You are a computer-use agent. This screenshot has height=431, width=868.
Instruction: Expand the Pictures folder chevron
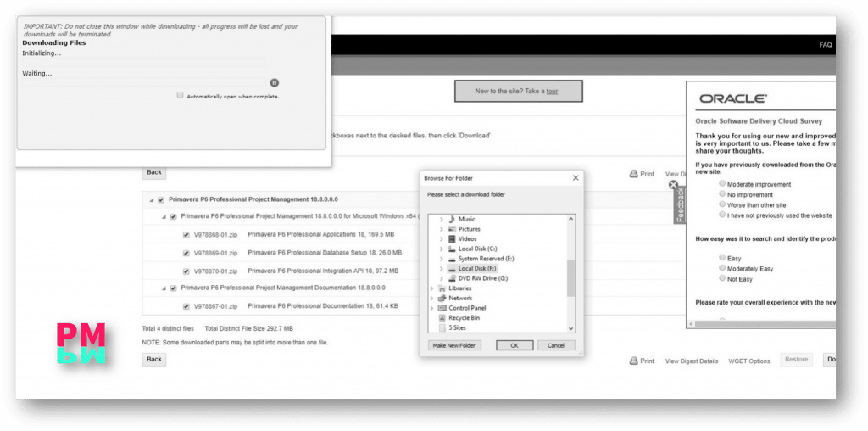click(441, 229)
